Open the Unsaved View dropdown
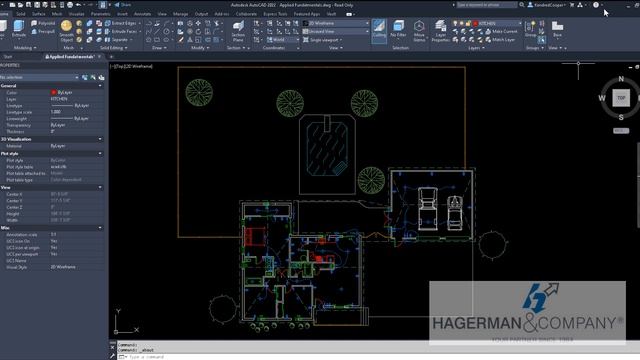The image size is (640, 360). point(336,31)
